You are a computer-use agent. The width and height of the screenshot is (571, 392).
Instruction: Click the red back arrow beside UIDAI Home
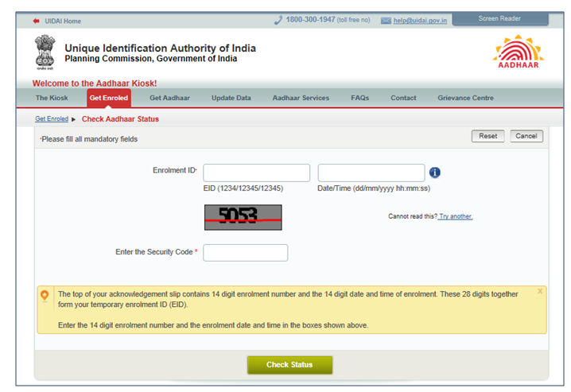(x=36, y=21)
